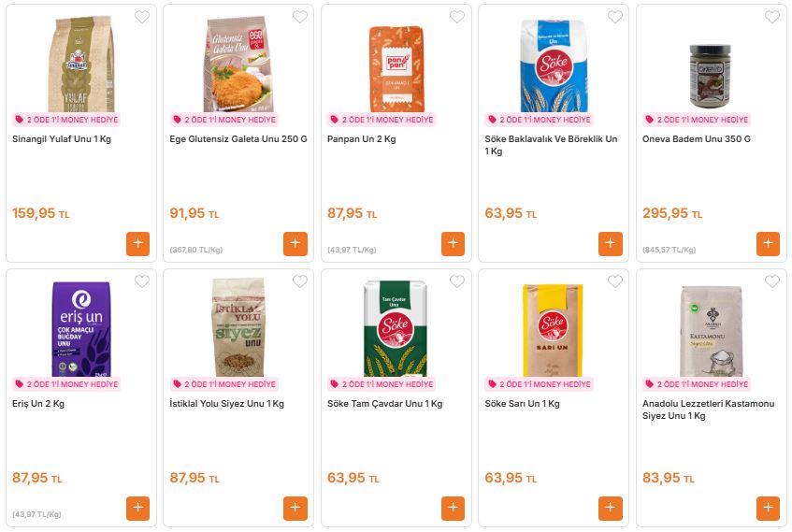Favorite Sinangil Yulaf Unu with heart
Screen dimensions: 792x532
click(x=142, y=17)
